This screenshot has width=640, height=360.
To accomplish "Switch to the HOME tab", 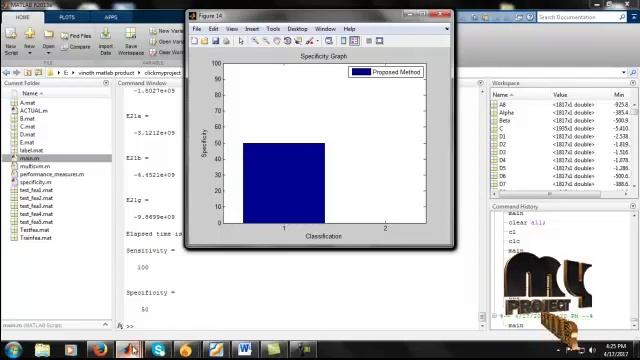I will (22, 17).
